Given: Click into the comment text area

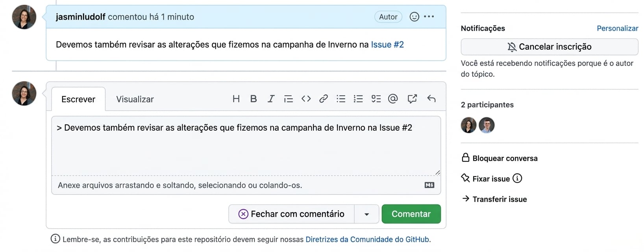Looking at the screenshot, I should [246, 146].
